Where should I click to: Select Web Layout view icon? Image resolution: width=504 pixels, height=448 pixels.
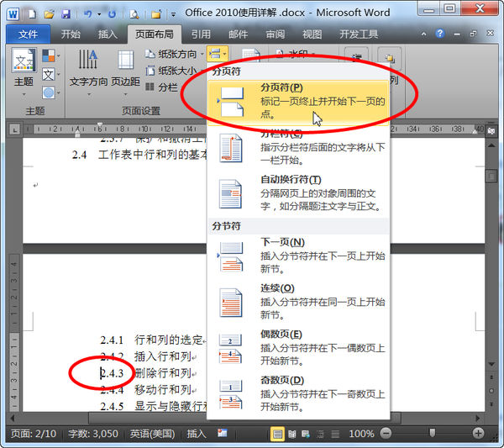(306, 435)
